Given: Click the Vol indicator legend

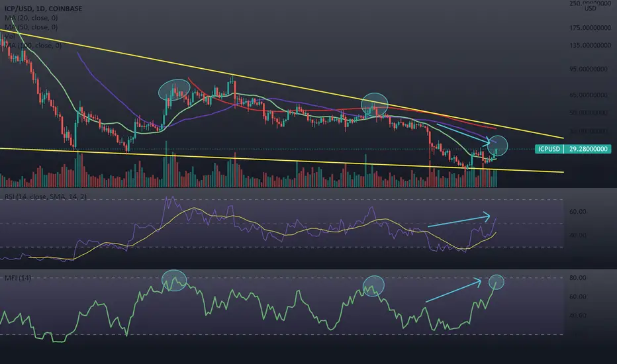Looking at the screenshot, I should tap(9, 36).
